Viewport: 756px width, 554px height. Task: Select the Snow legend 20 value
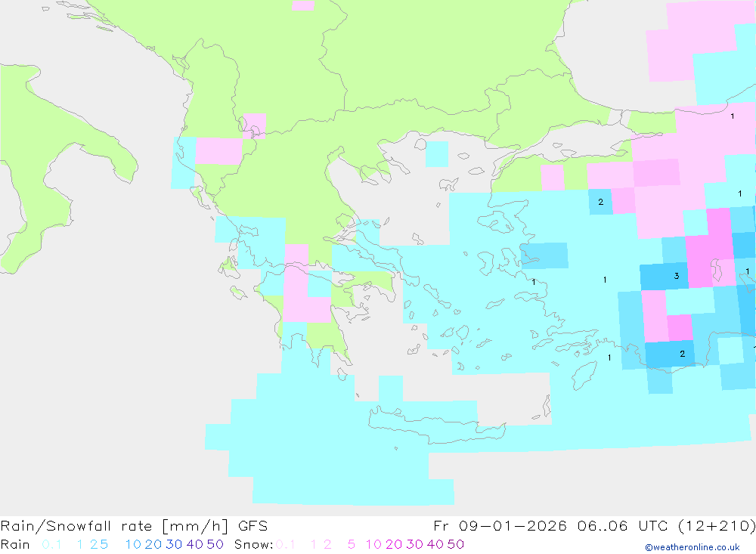pyautogui.click(x=394, y=544)
